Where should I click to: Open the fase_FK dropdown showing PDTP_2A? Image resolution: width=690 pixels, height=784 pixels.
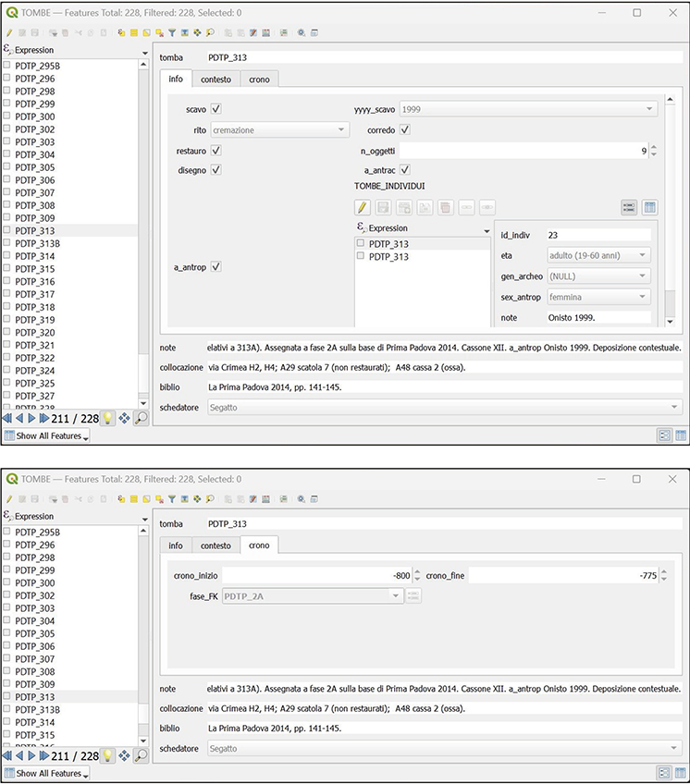coord(306,595)
